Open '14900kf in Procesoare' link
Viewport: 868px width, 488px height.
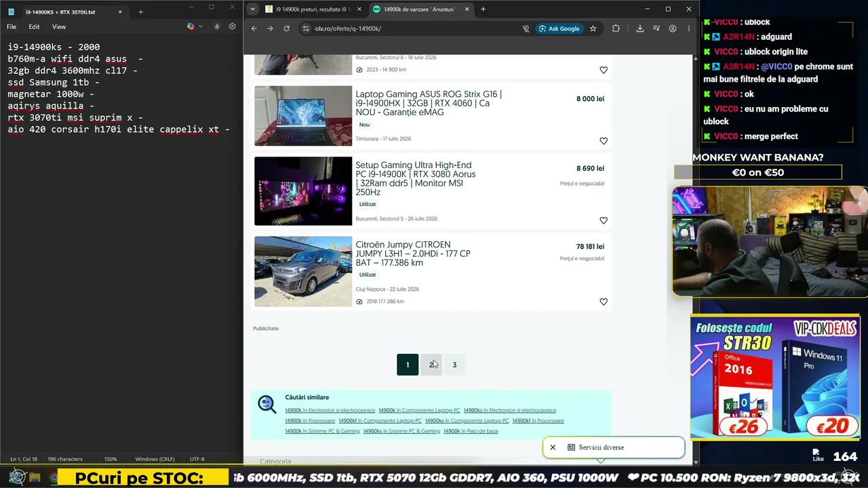(538, 420)
